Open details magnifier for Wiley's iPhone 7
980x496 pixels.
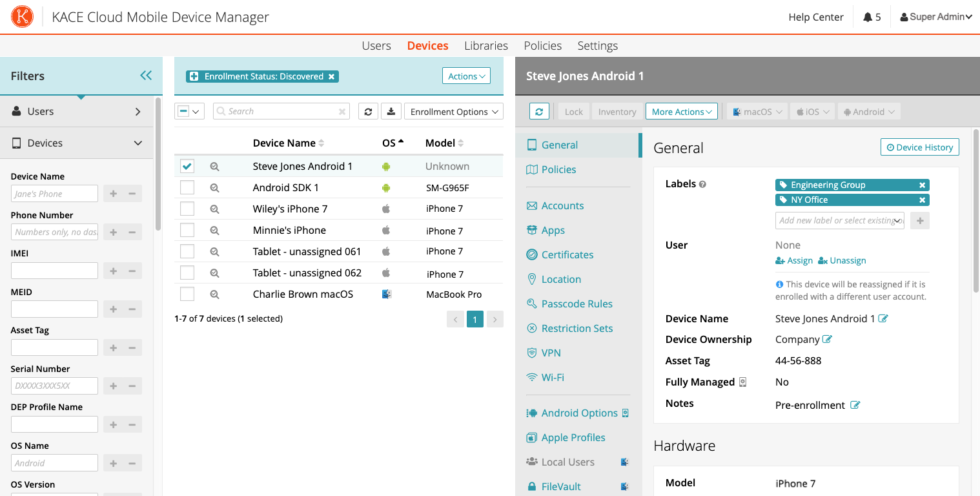pos(214,209)
